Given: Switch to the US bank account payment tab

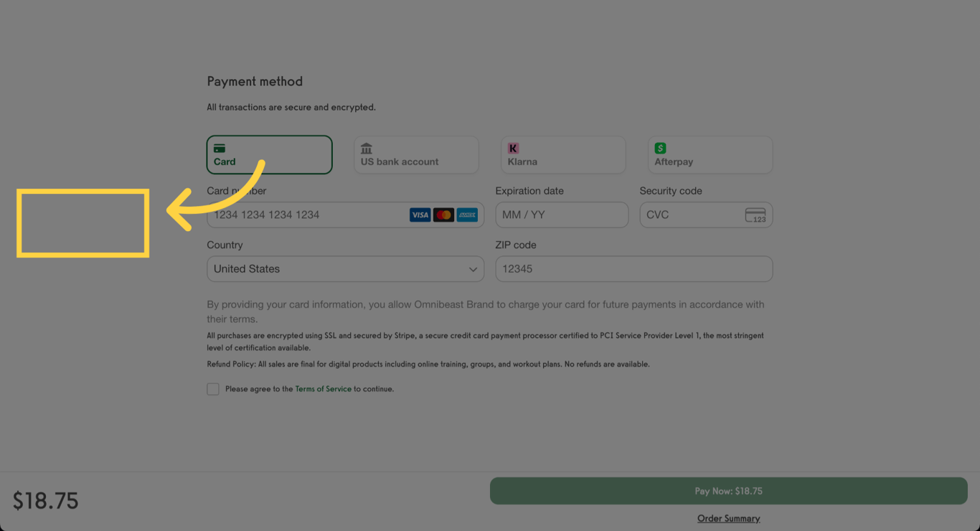Looking at the screenshot, I should click(416, 154).
